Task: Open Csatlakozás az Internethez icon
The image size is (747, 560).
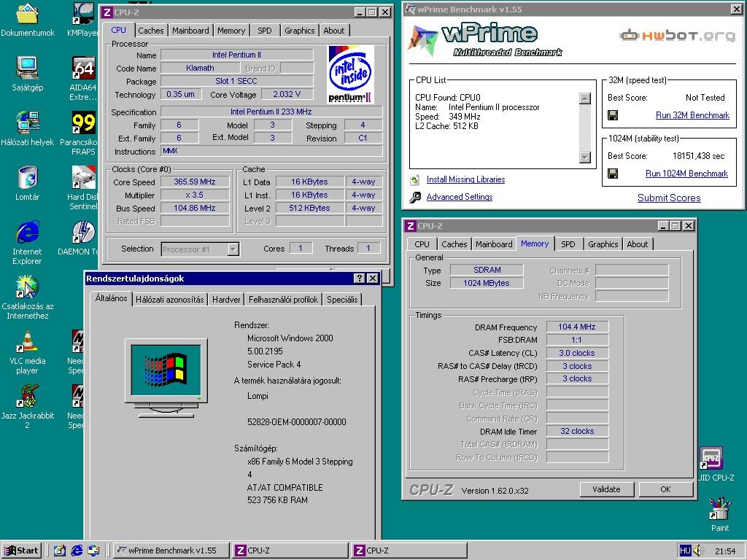Action: (27, 287)
